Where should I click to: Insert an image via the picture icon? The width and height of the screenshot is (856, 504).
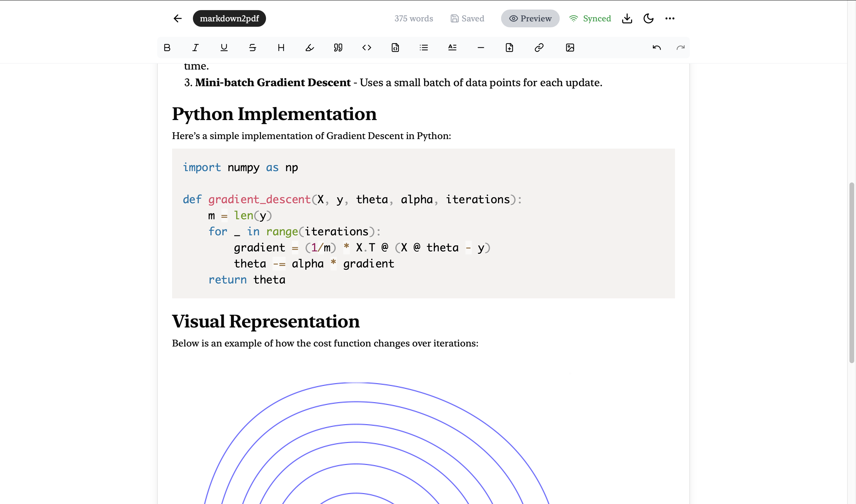pos(570,48)
